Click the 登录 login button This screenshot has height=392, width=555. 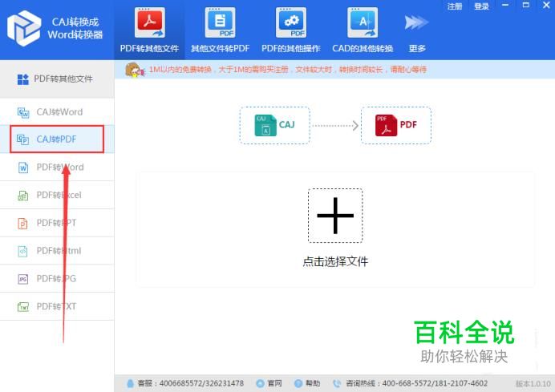481,6
